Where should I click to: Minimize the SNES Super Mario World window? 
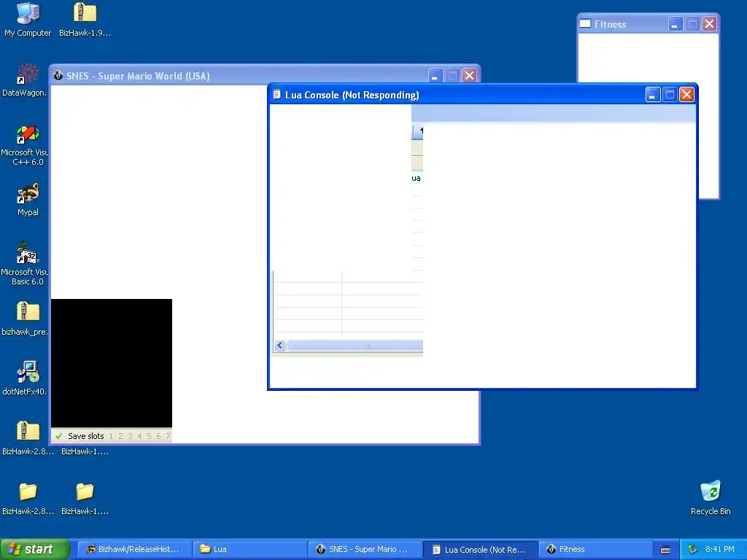click(435, 75)
